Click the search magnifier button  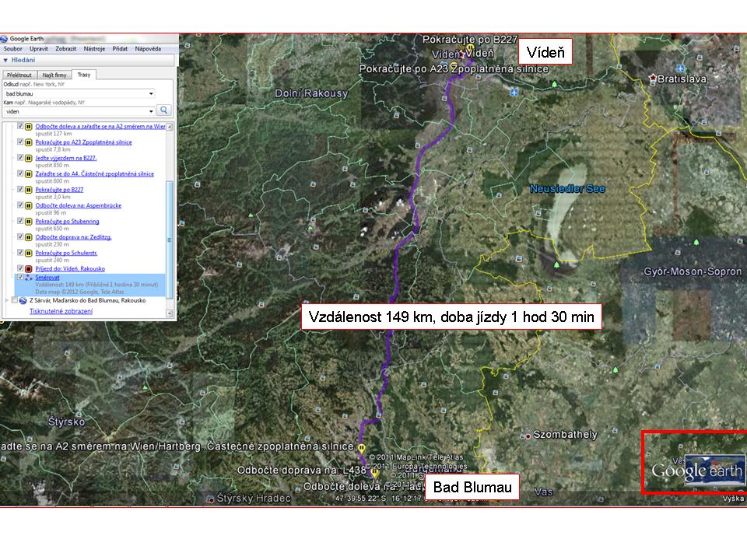click(164, 110)
